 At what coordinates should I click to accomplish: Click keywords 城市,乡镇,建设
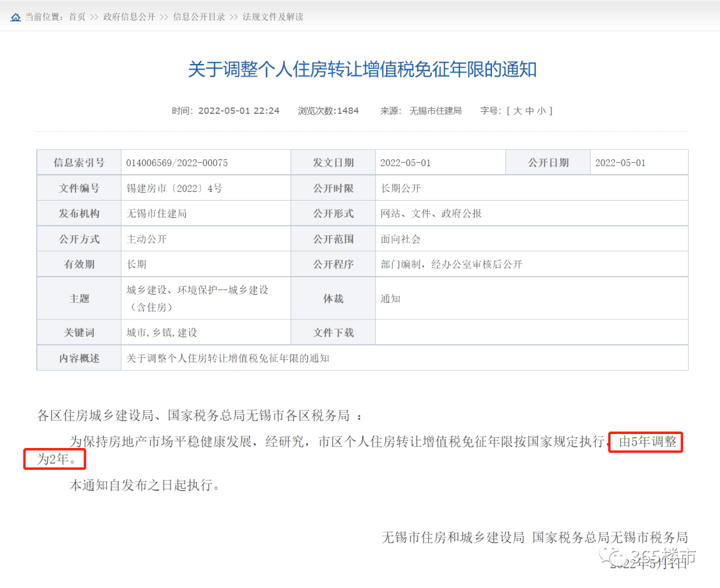(161, 333)
